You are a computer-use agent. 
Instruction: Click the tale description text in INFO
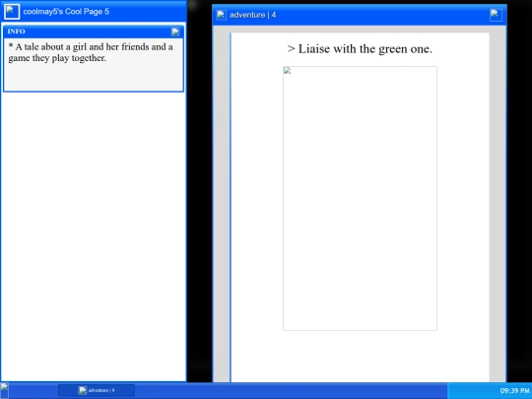[x=91, y=52]
